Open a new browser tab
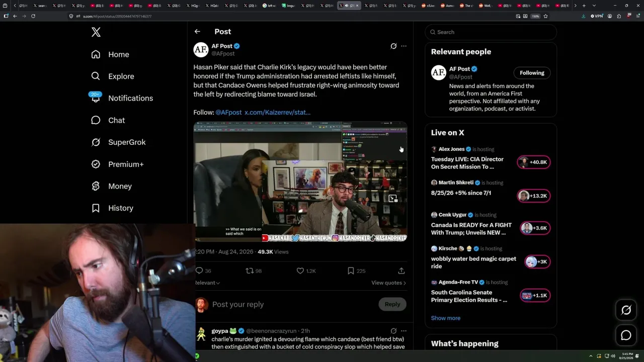Viewport: 644px width, 362px height. pos(584,6)
